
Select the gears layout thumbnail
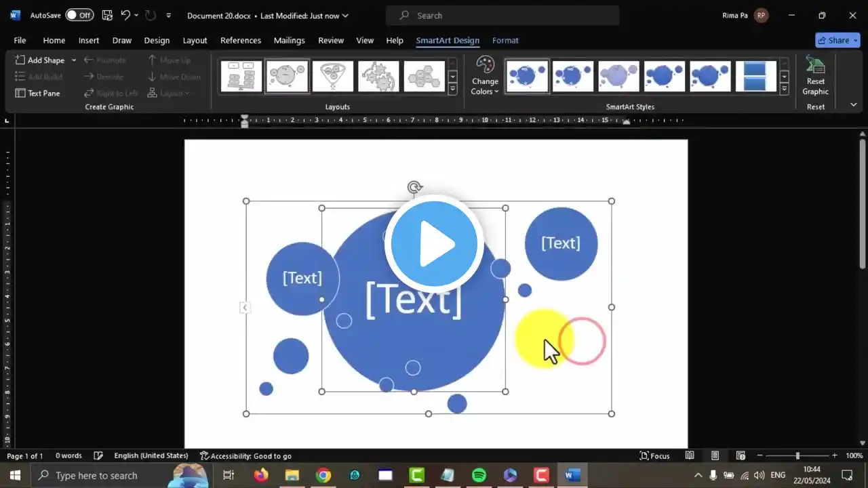click(378, 76)
